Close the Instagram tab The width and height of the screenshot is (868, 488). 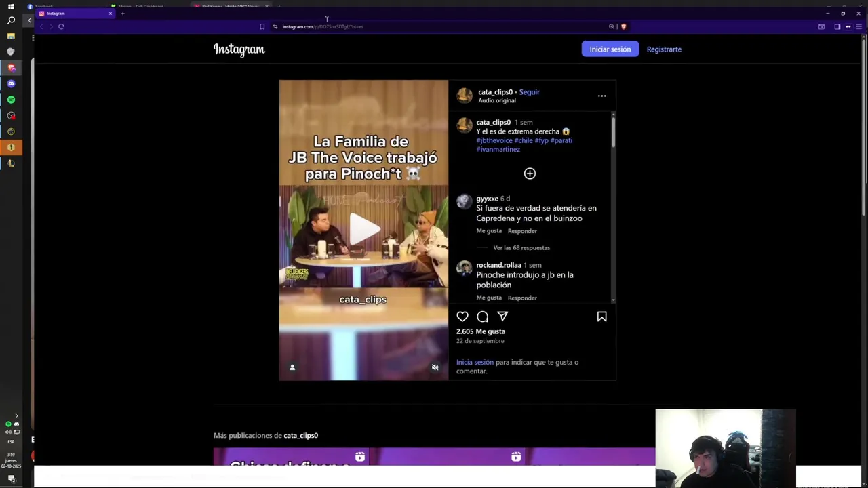pos(110,14)
